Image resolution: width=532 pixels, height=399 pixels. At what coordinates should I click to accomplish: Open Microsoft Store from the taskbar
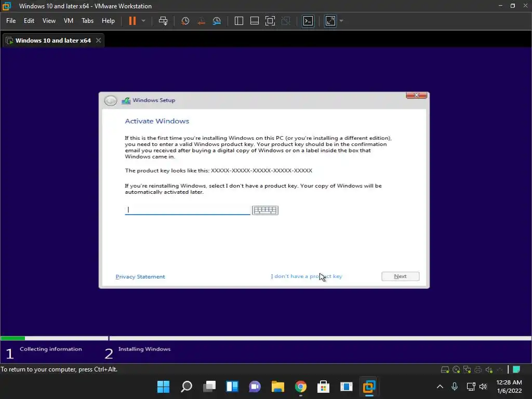323,387
